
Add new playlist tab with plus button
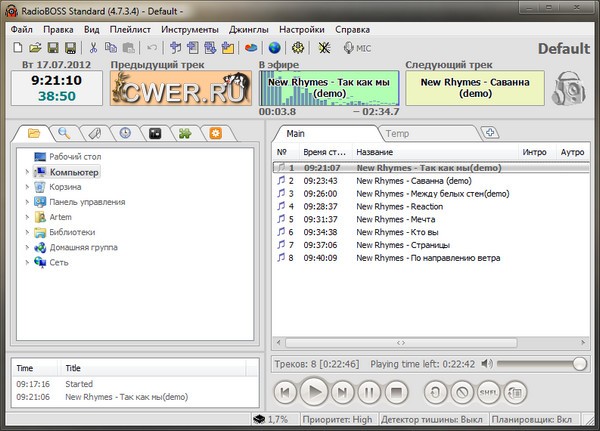(490, 132)
